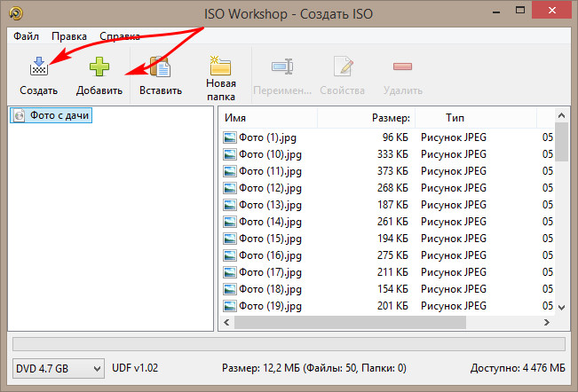Minimize the ISO Workshop window
This screenshot has width=578, height=392.
(496, 11)
